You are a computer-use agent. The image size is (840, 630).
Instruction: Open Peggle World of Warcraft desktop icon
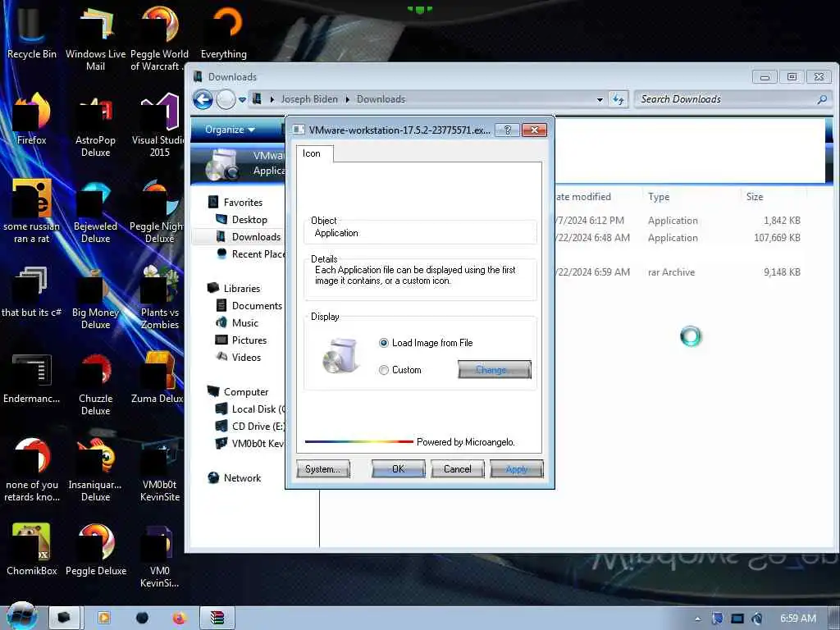[x=158, y=38]
